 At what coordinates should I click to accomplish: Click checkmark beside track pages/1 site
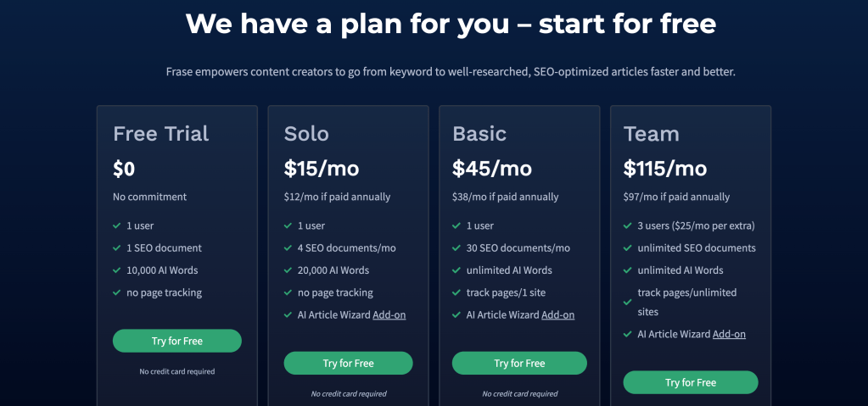pos(456,293)
